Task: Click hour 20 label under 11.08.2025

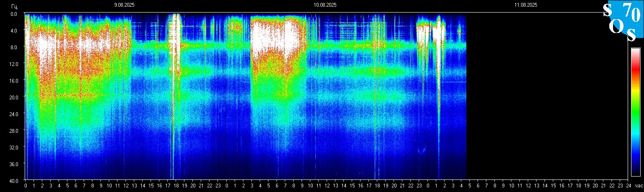Action: [x=595, y=186]
